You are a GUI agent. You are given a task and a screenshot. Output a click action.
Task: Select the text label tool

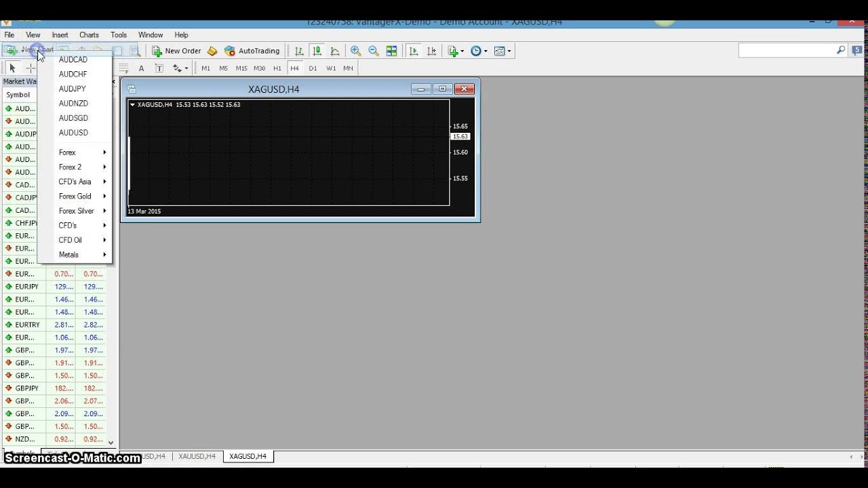tap(159, 68)
